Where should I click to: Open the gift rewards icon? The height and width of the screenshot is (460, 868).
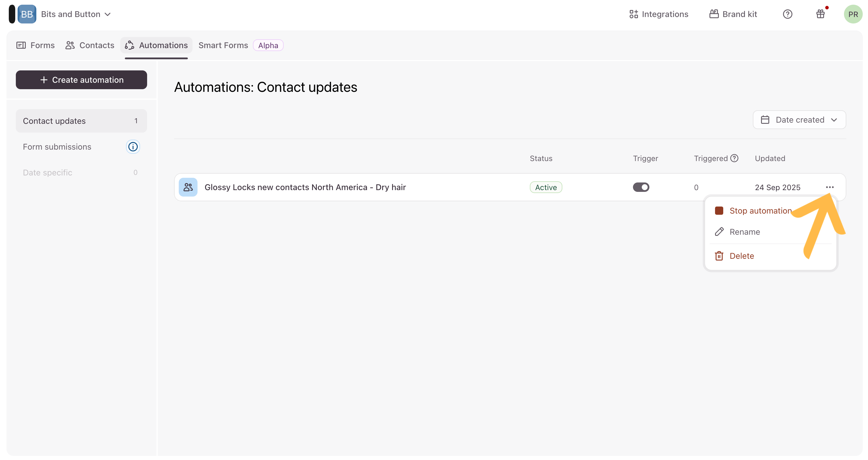pos(820,14)
